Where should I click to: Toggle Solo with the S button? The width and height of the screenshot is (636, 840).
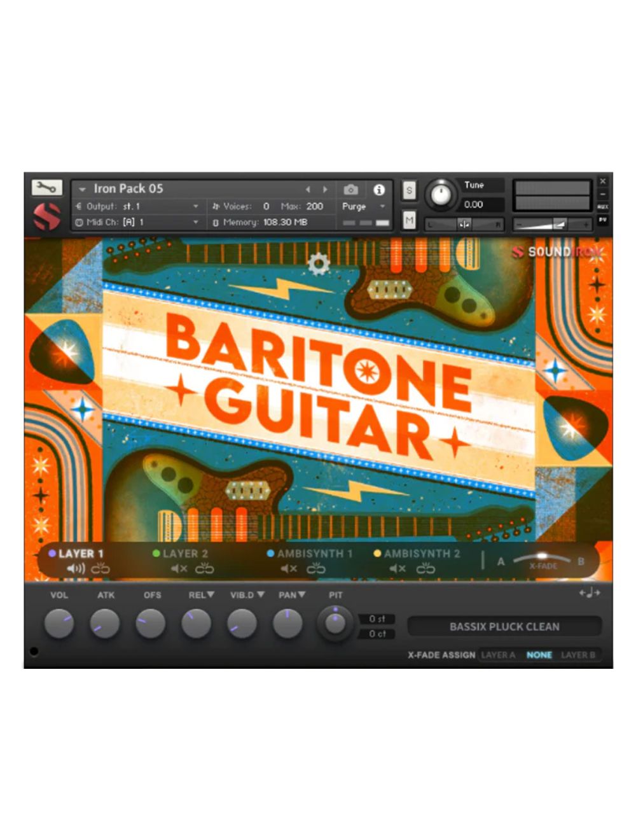[409, 190]
